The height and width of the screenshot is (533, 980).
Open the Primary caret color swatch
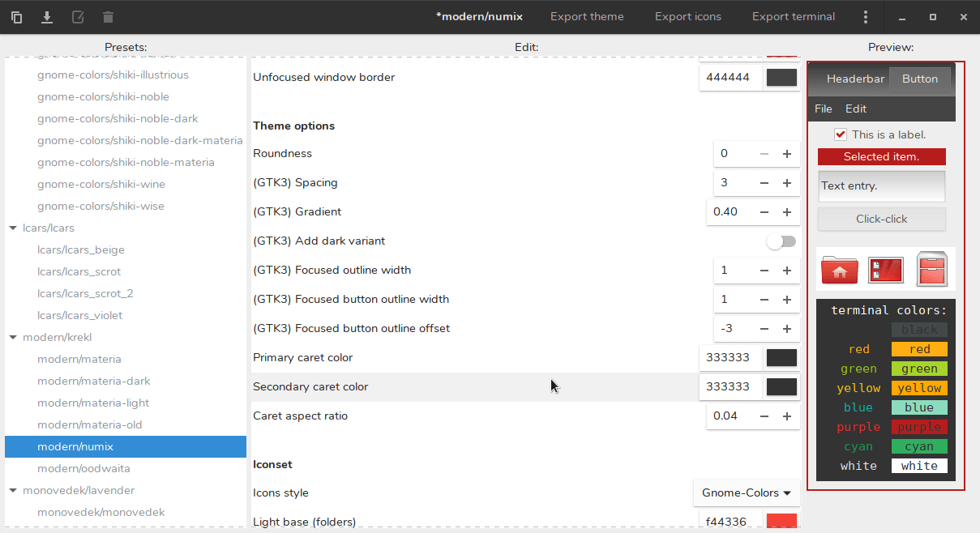click(781, 358)
